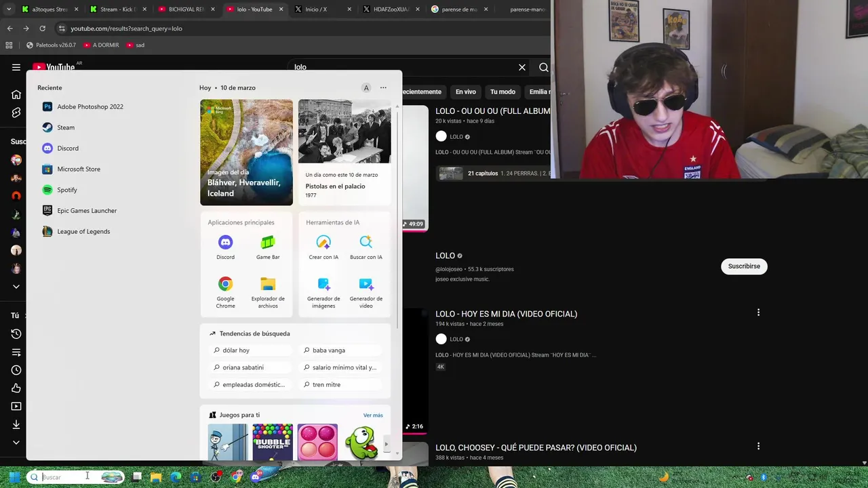This screenshot has width=868, height=488.
Task: Open YouTube hamburger guide menu
Action: tap(16, 67)
